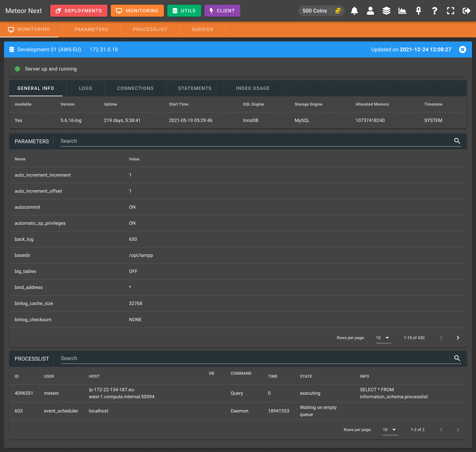
Task: Click the back_log parameter name
Action: 24,239
